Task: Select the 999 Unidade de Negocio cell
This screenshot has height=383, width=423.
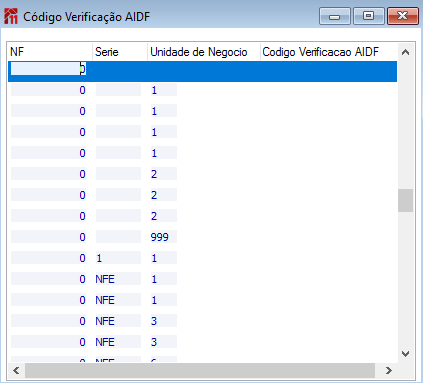Action: click(x=163, y=237)
